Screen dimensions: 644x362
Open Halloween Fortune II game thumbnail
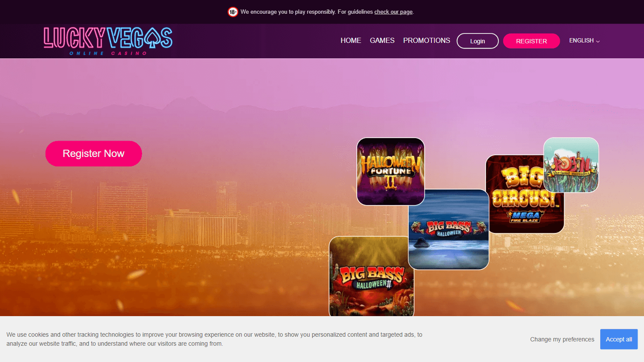tap(391, 172)
